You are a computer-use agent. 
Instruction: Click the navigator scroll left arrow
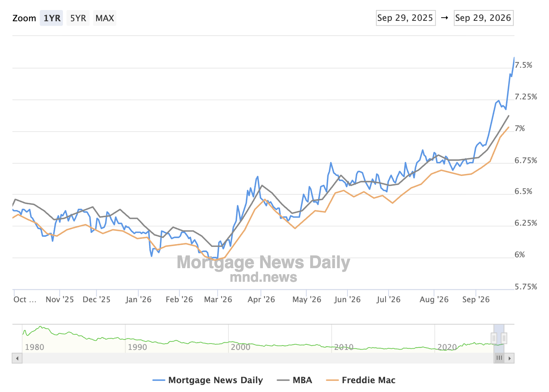click(17, 358)
